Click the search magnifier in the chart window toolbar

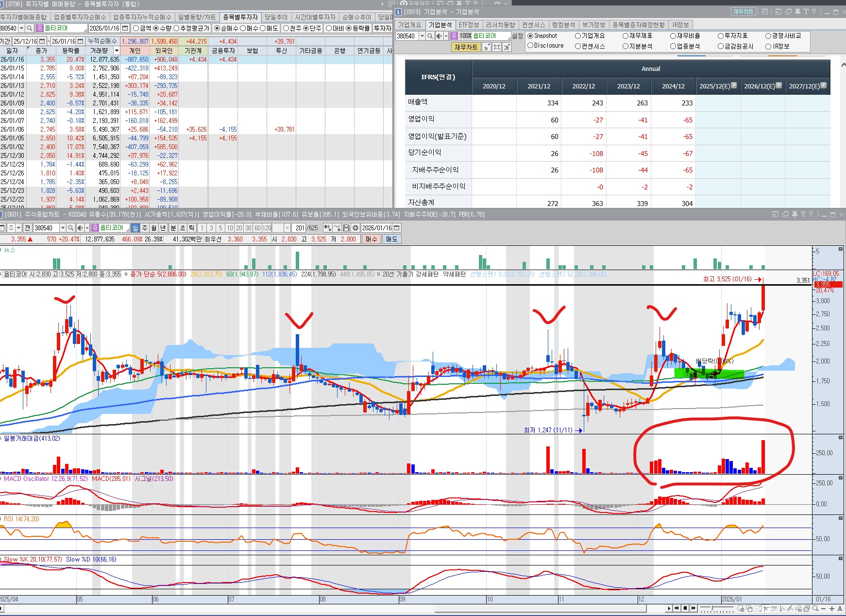[71, 228]
